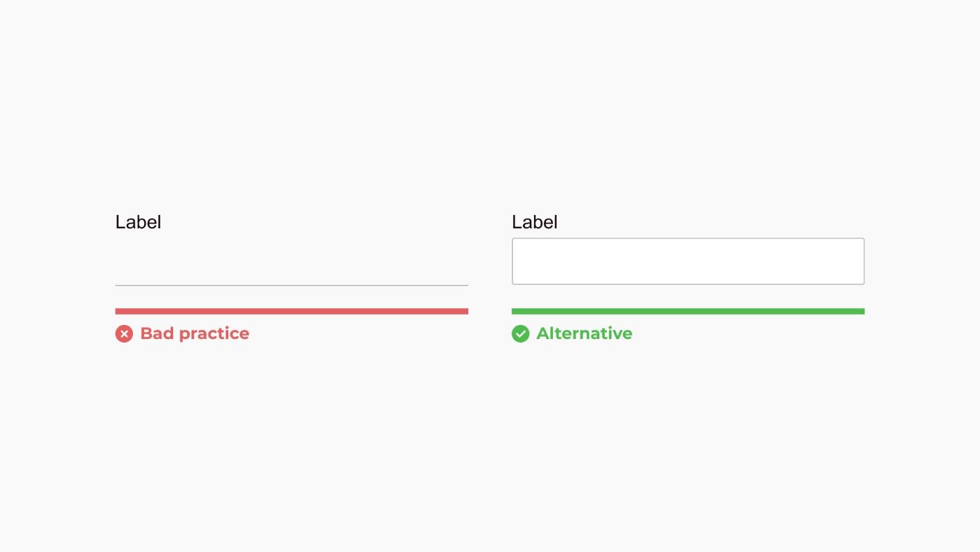The image size is (980, 552).
Task: Click the green checkmark circle icon
Action: click(x=520, y=334)
